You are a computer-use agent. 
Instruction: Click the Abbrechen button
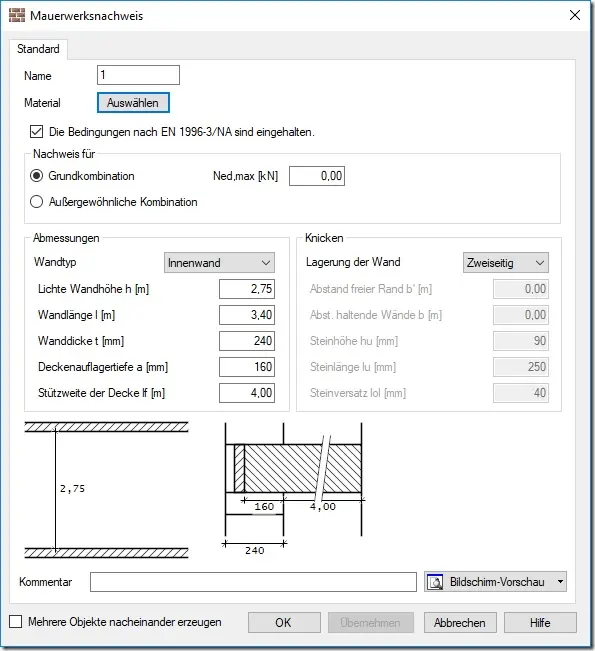(460, 623)
